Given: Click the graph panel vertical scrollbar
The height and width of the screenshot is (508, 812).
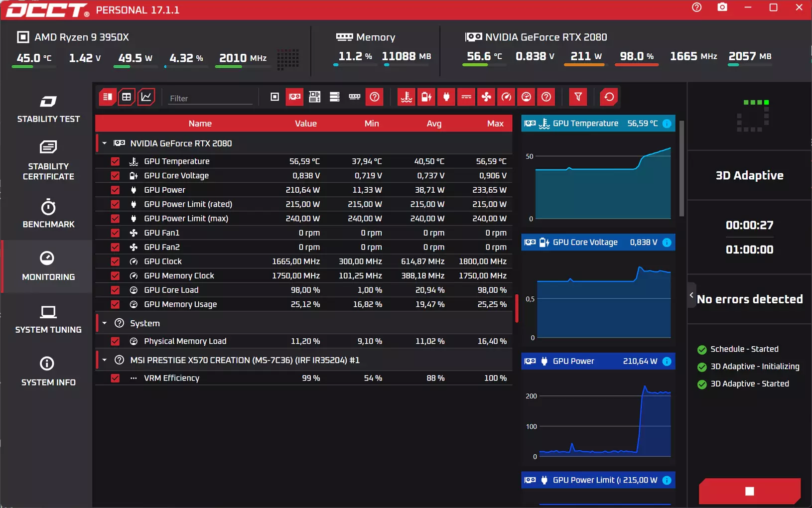Looking at the screenshot, I should click(x=682, y=168).
